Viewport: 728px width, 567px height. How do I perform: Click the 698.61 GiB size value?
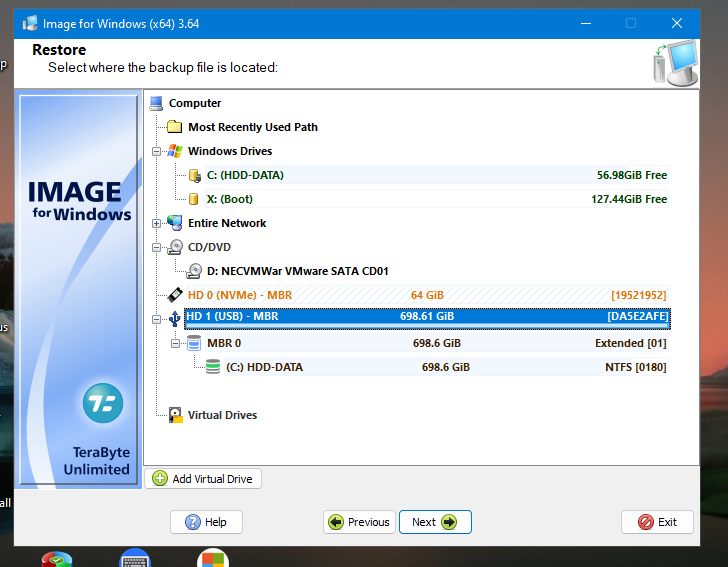point(427,316)
